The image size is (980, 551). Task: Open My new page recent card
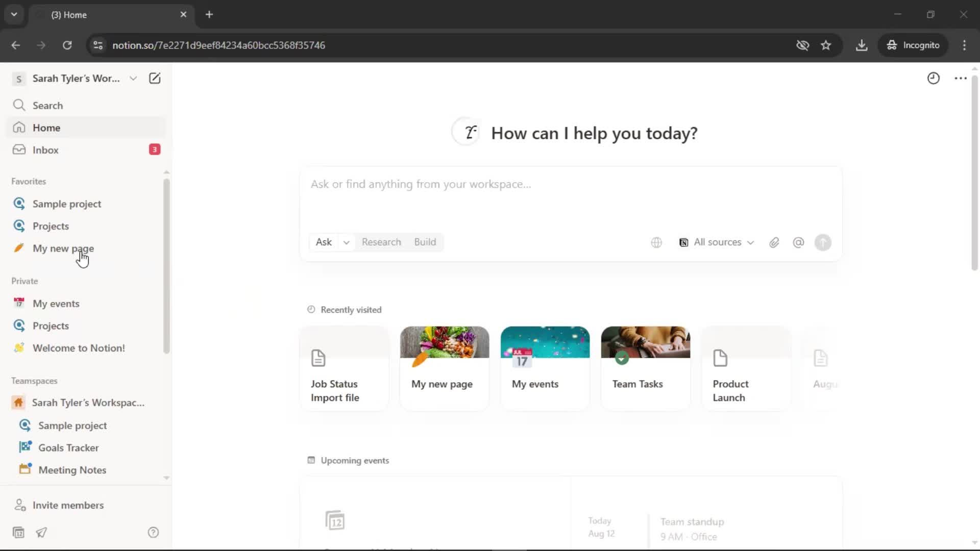(x=445, y=368)
